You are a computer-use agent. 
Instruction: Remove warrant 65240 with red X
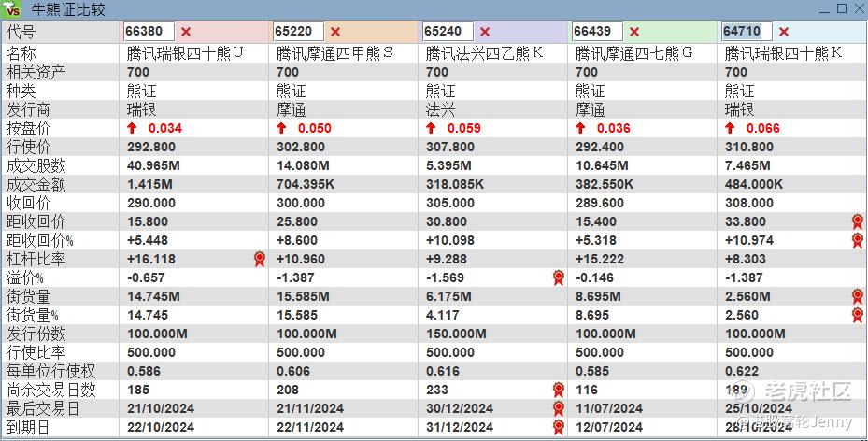point(485,32)
